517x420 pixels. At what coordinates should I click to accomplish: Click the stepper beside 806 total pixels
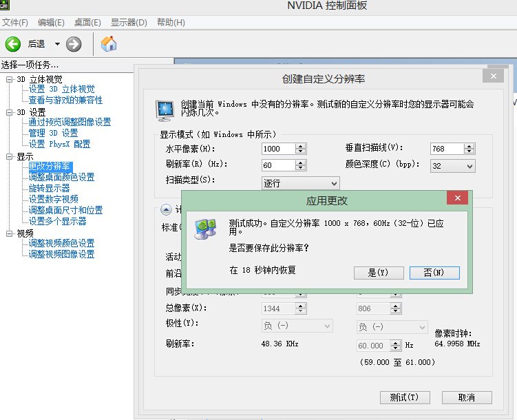(x=395, y=308)
